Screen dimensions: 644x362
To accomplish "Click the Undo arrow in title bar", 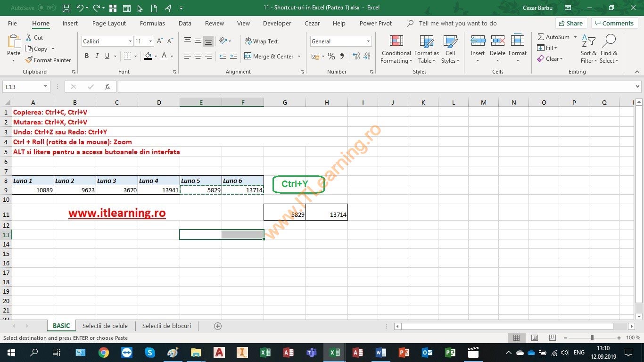I will (80, 8).
